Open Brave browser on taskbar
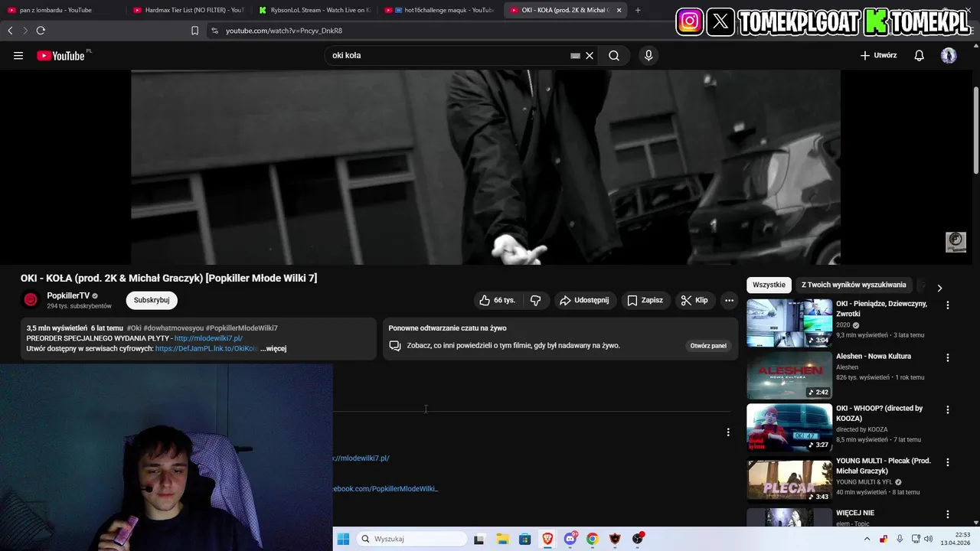980x551 pixels. (x=547, y=539)
